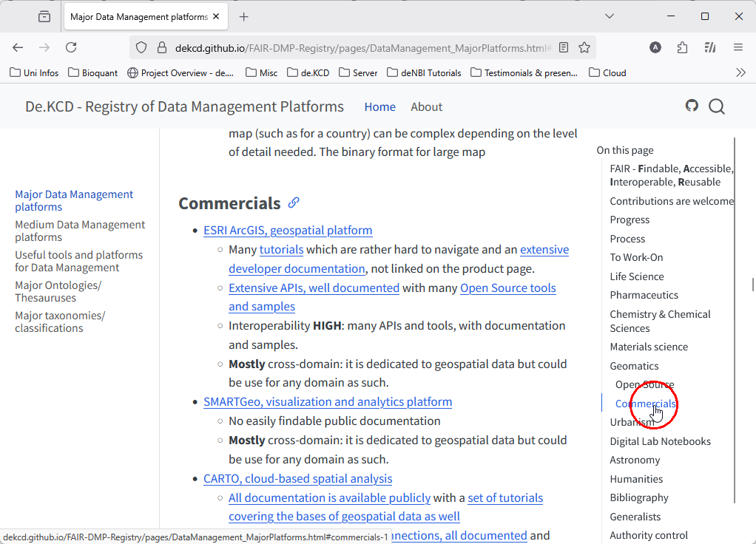Viewport: 756px width, 544px height.
Task: Open the ESRI ArcGIS geospatial platform link
Action: [288, 230]
